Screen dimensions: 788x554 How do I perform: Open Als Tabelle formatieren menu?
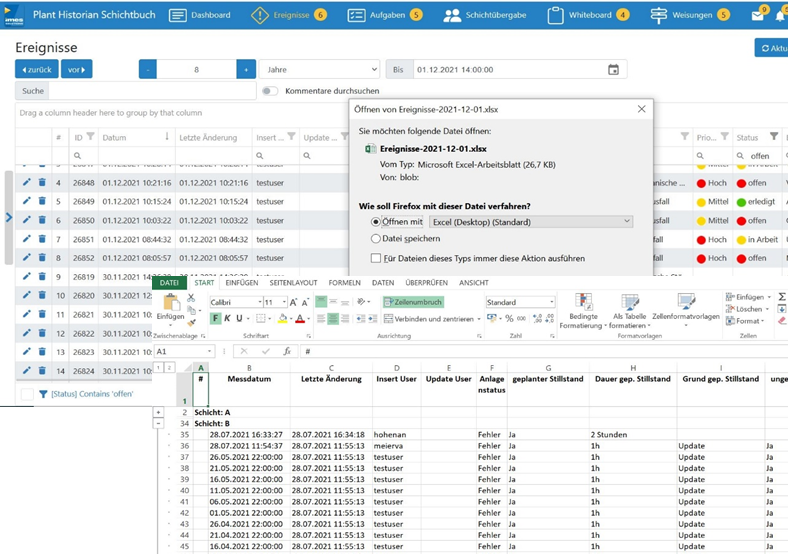click(629, 312)
